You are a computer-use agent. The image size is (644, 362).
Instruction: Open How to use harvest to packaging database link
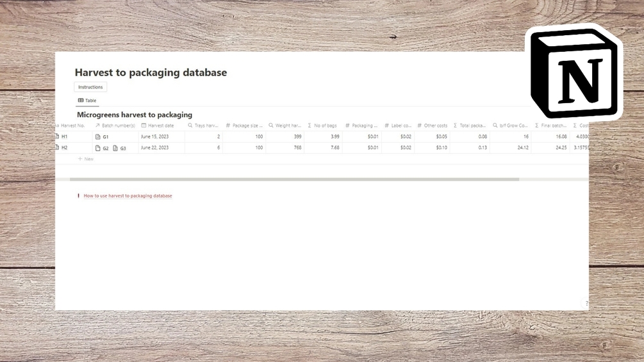[x=128, y=195]
